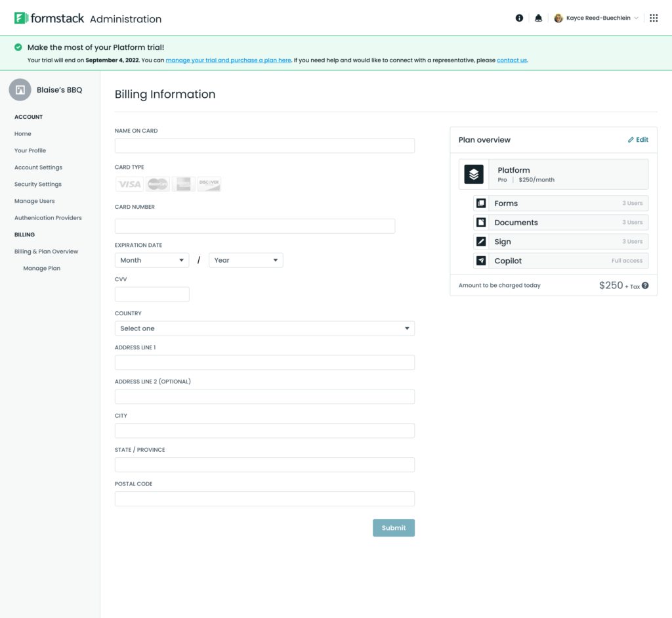Select the Visa card type icon
The height and width of the screenshot is (618, 672).
129,184
